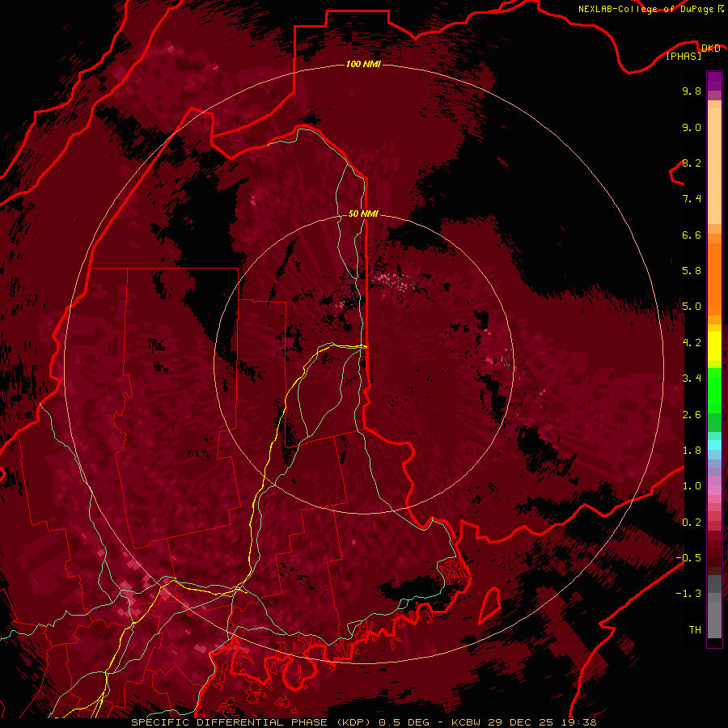This screenshot has width=728, height=728.
Task: Click the 1.0 scale label
Action: click(692, 486)
